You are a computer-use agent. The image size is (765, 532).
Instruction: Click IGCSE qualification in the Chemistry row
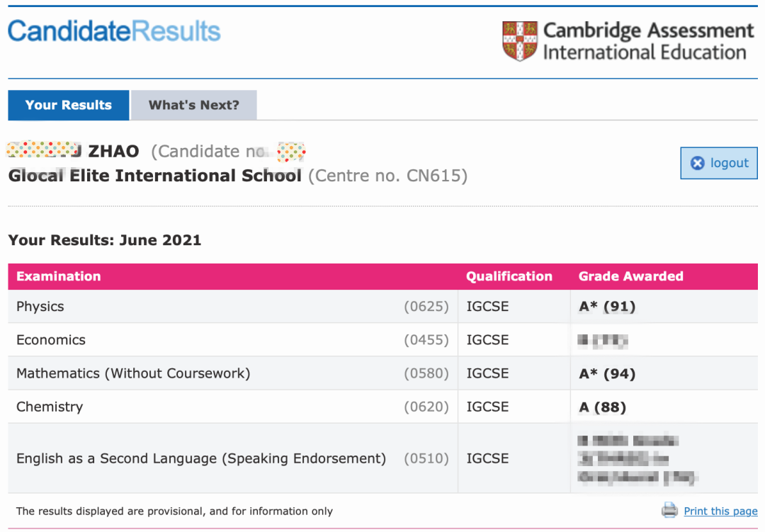pyautogui.click(x=487, y=407)
